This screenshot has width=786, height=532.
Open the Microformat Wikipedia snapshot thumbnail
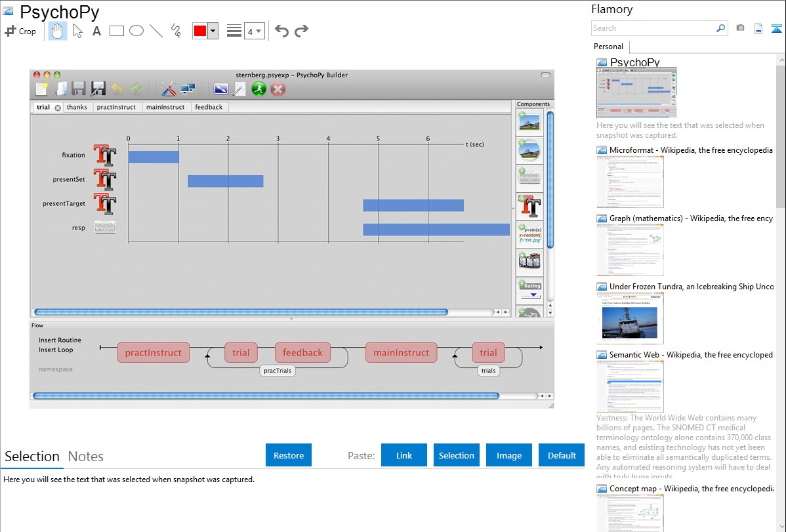click(x=630, y=182)
